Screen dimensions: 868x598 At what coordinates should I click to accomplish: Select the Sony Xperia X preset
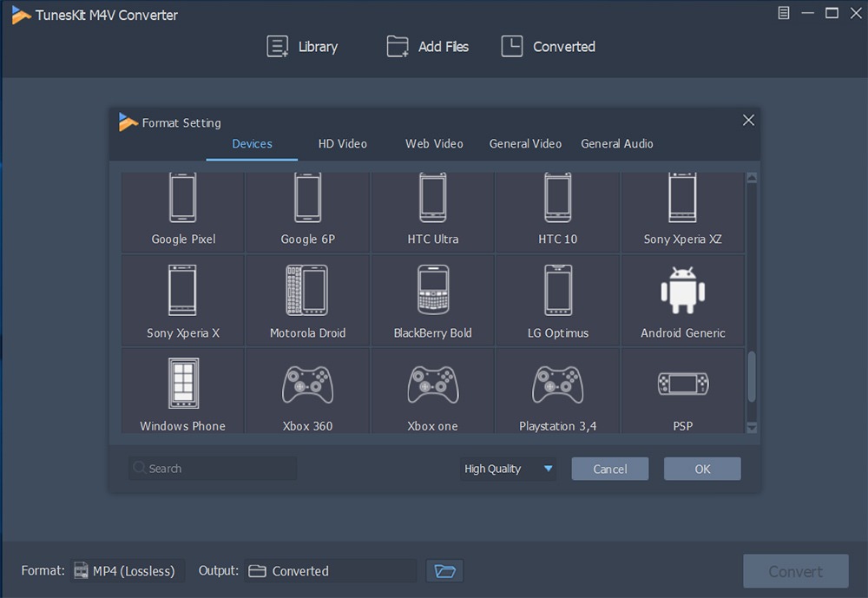182,300
